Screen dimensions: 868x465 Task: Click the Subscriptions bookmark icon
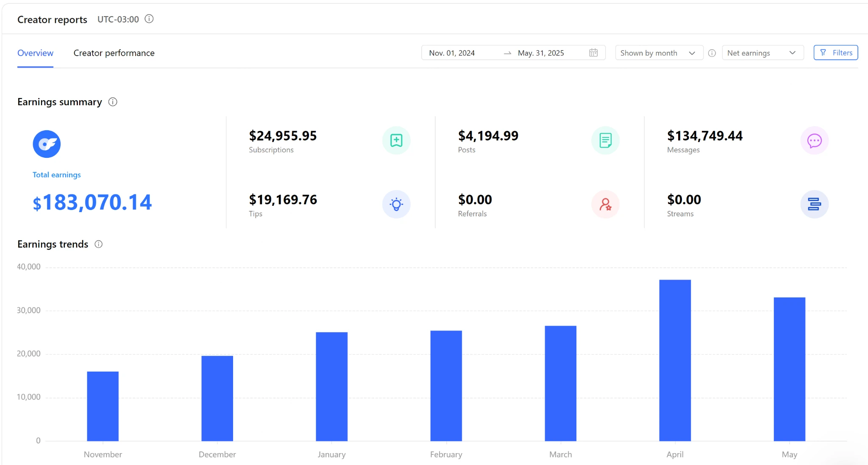point(396,140)
